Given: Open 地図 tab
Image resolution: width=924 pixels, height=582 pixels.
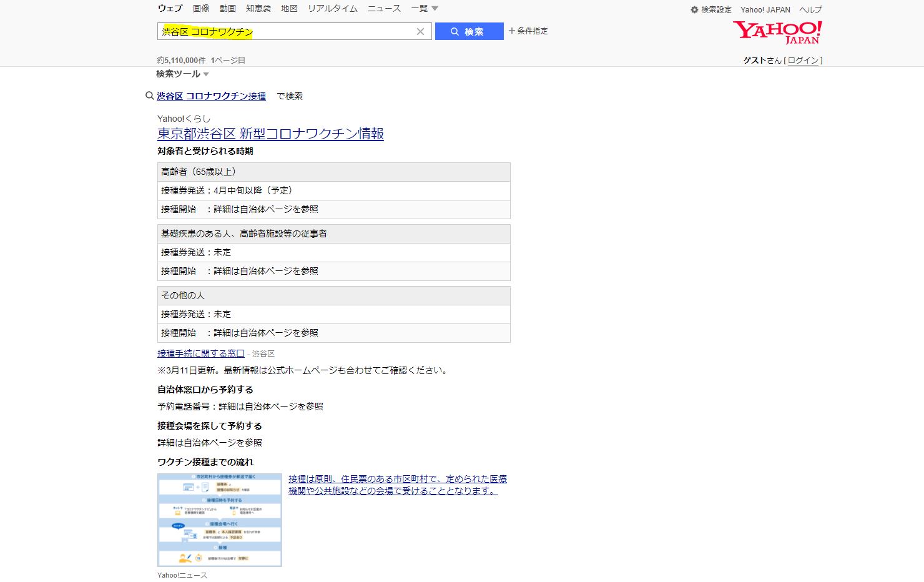Looking at the screenshot, I should click(289, 8).
